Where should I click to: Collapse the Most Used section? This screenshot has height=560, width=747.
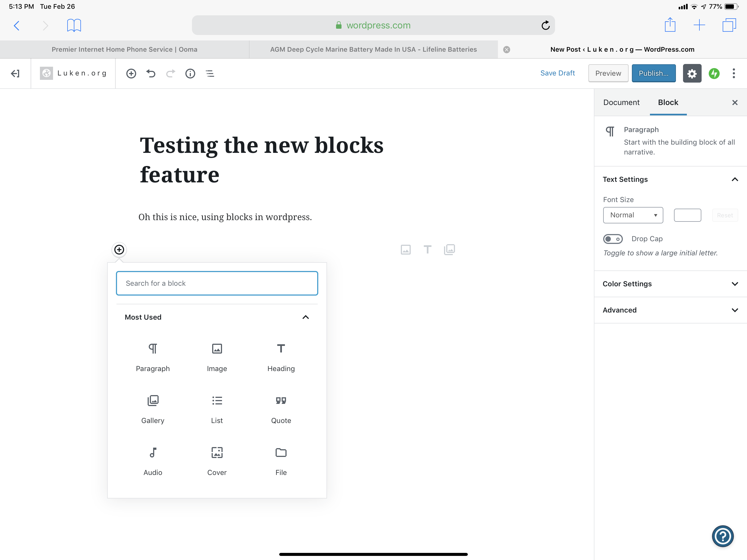click(305, 317)
